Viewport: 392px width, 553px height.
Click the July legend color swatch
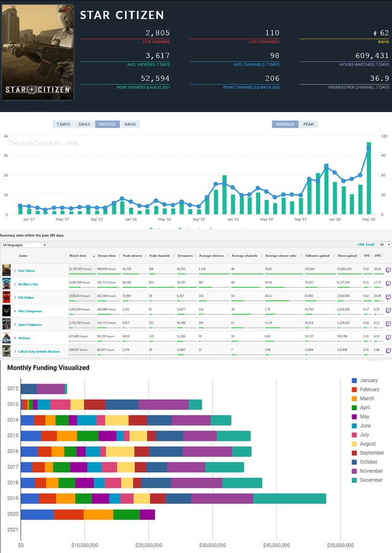coord(354,435)
